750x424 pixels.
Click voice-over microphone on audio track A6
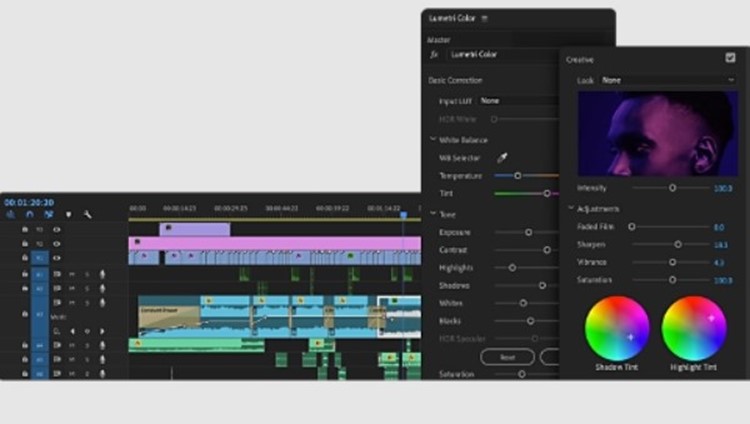coord(102,373)
